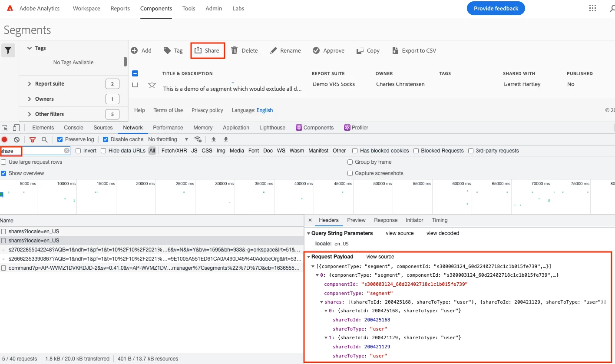Toggle DevTools device toolbar icon
The width and height of the screenshot is (615, 364).
coord(16,128)
